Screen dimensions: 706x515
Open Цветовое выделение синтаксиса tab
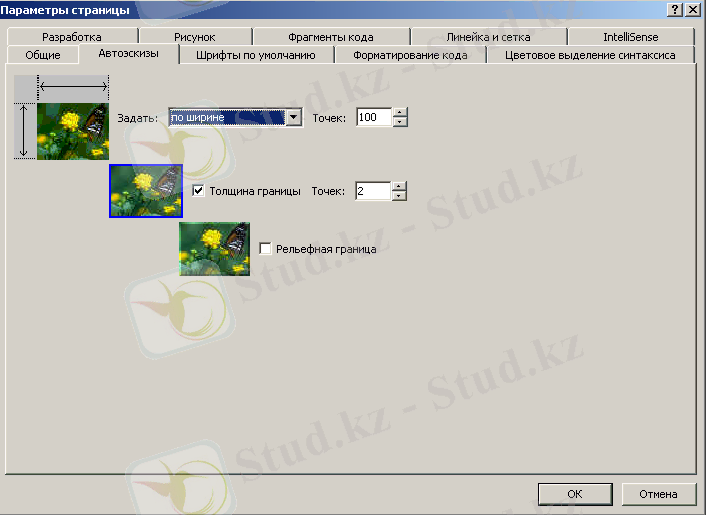pyautogui.click(x=590, y=55)
